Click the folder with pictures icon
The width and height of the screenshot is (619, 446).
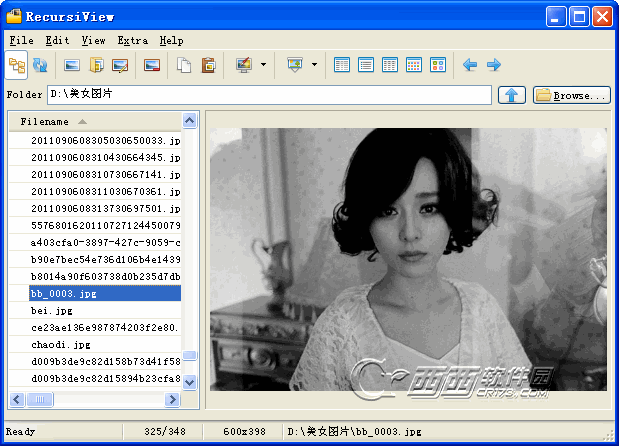pyautogui.click(x=96, y=65)
